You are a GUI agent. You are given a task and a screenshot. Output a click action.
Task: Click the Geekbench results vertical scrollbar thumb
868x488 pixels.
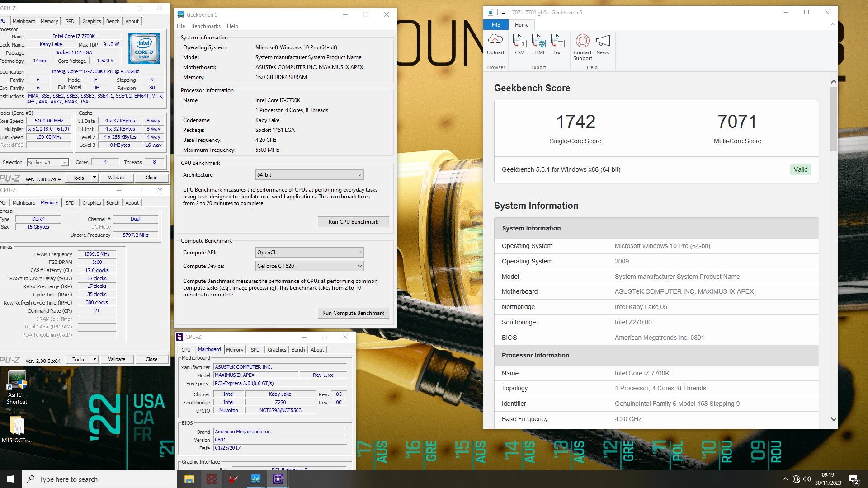[x=834, y=119]
